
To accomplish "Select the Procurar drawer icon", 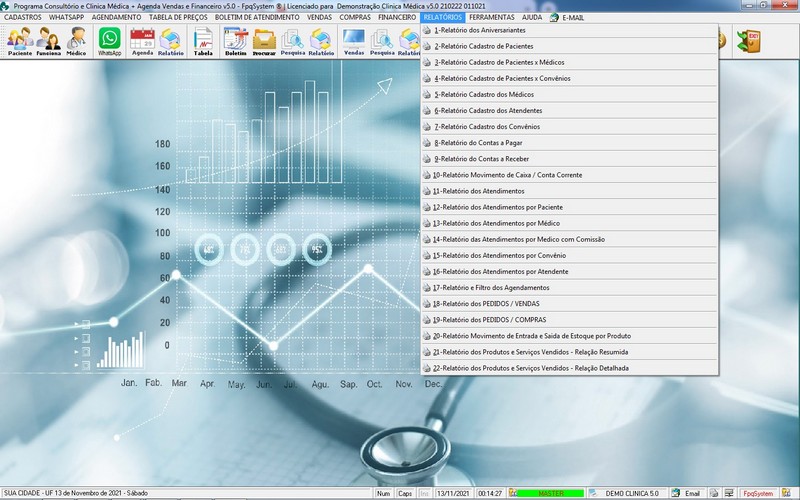I will pyautogui.click(x=264, y=41).
